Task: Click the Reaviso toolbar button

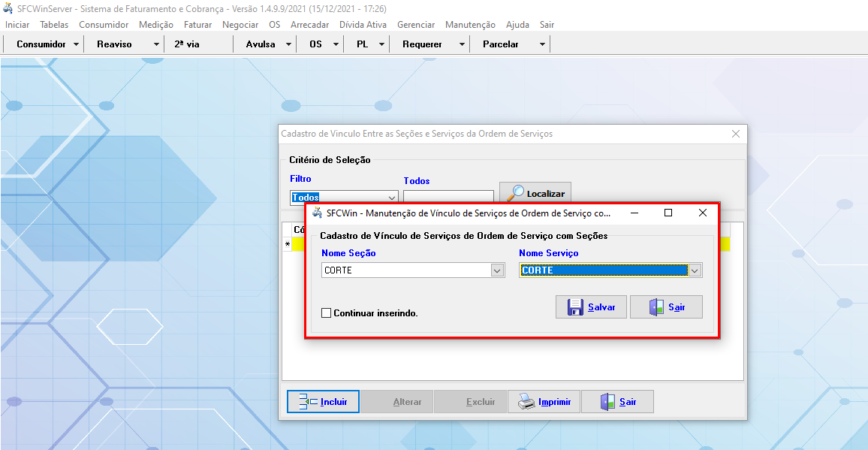Action: pos(114,44)
